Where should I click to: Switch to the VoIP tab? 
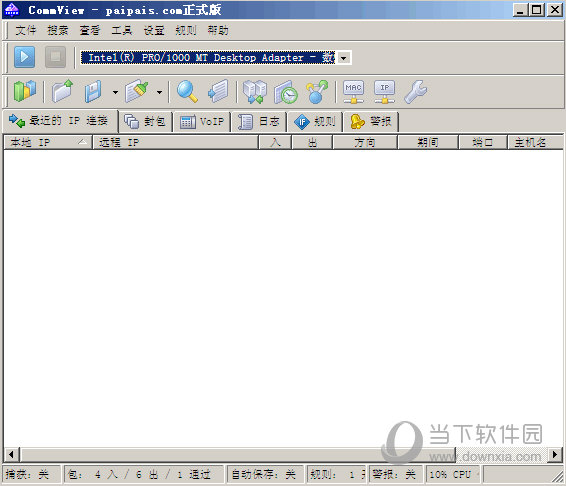coord(202,122)
